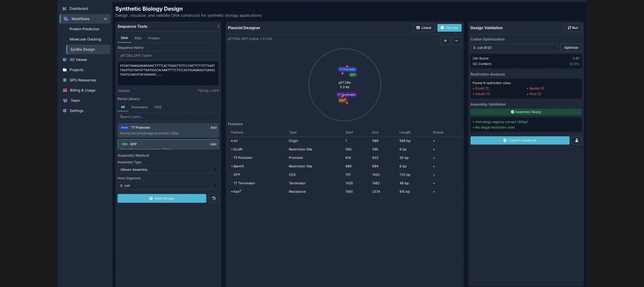Select the Promoters parts tab
The width and height of the screenshot is (644, 287).
coord(139,107)
